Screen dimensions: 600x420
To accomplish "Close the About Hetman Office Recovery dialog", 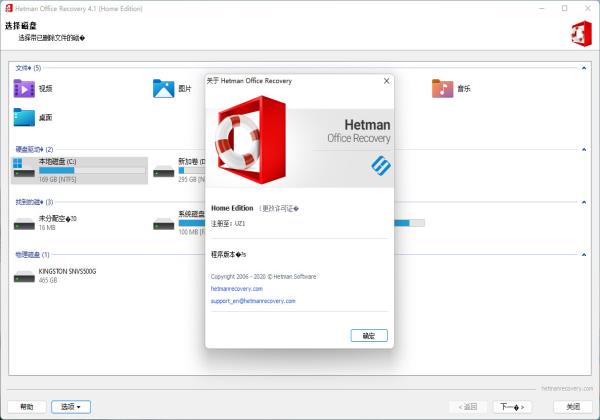I will pos(386,81).
